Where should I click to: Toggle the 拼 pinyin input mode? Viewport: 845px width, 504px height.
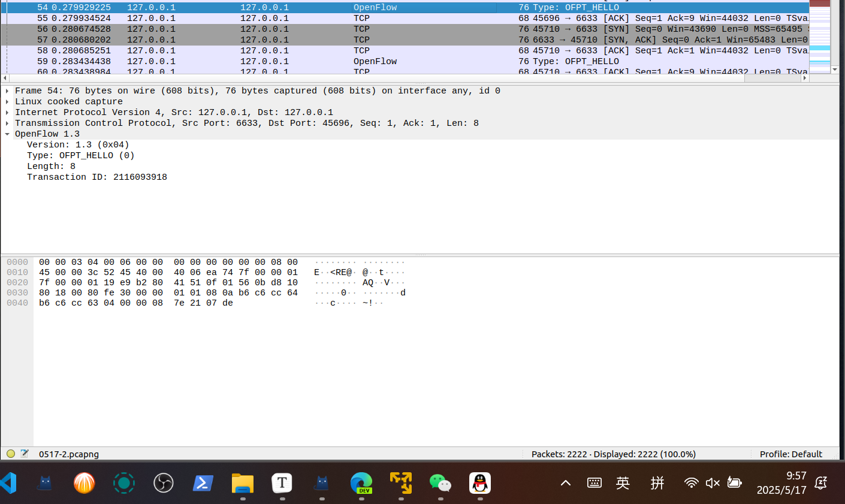pyautogui.click(x=657, y=483)
